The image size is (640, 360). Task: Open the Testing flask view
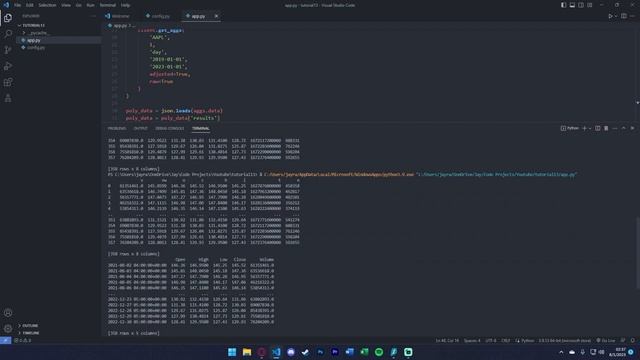[8, 98]
